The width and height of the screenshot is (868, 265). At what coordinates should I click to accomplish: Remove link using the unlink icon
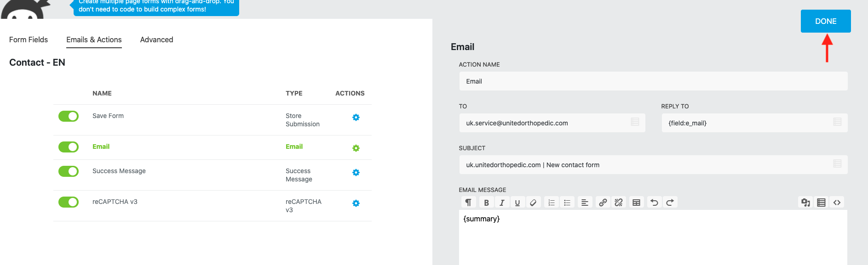(x=619, y=203)
